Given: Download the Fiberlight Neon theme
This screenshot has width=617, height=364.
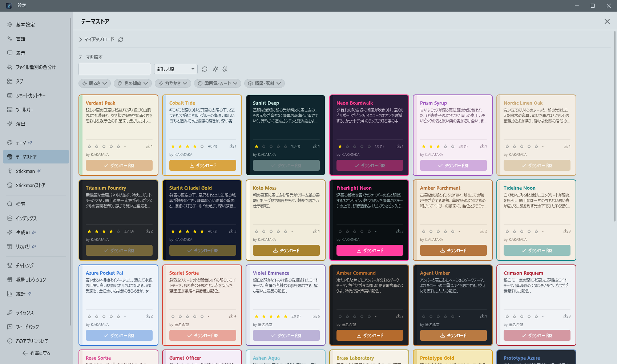Looking at the screenshot, I should pyautogui.click(x=370, y=250).
